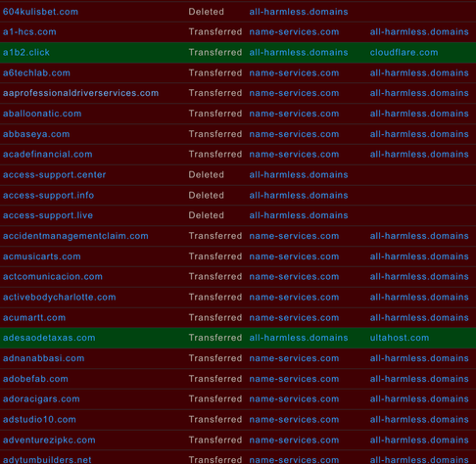476x464 pixels.
Task: Click name-services.com in the abbaseya.com row
Action: tap(294, 134)
